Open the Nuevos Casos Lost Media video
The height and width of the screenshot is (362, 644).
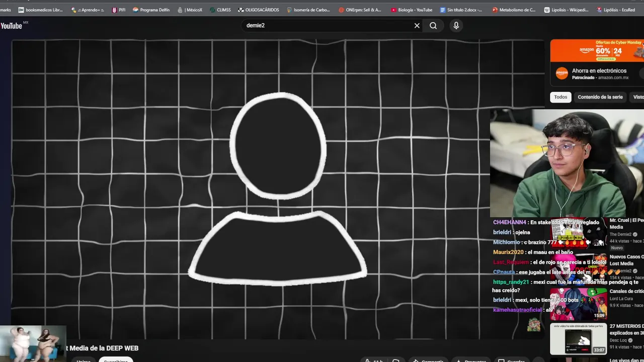pyautogui.click(x=626, y=260)
